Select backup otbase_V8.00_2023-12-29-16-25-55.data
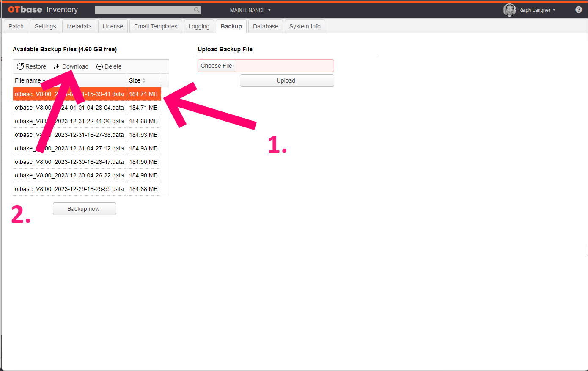 (x=70, y=189)
